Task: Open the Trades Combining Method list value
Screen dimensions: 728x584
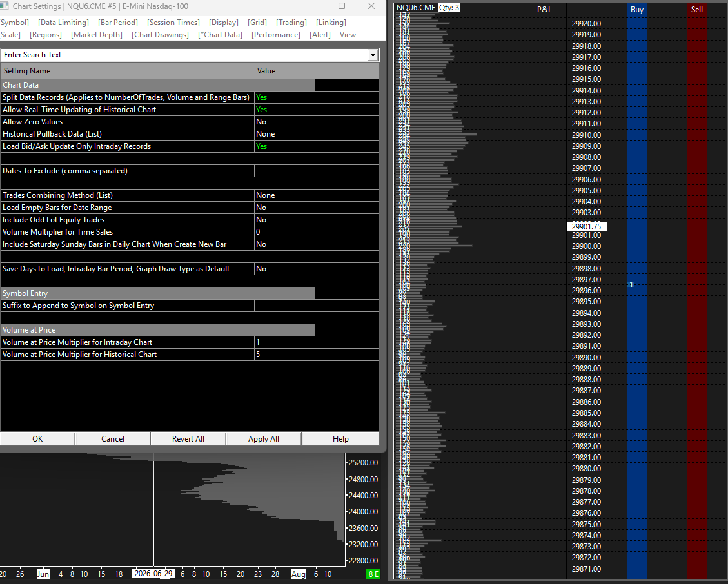Action: (284, 195)
